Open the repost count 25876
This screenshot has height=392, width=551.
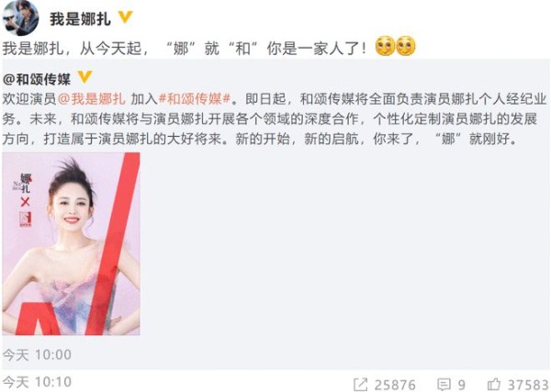(395, 385)
